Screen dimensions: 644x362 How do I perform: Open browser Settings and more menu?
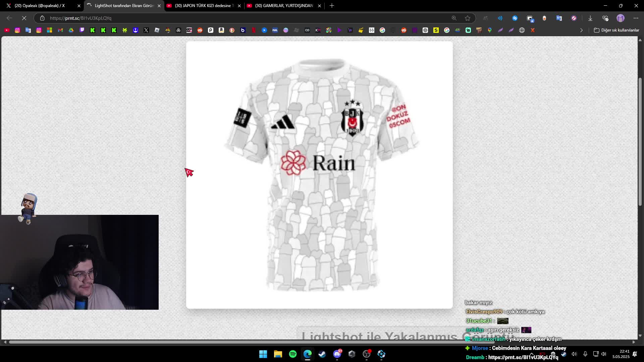pyautogui.click(x=636, y=18)
